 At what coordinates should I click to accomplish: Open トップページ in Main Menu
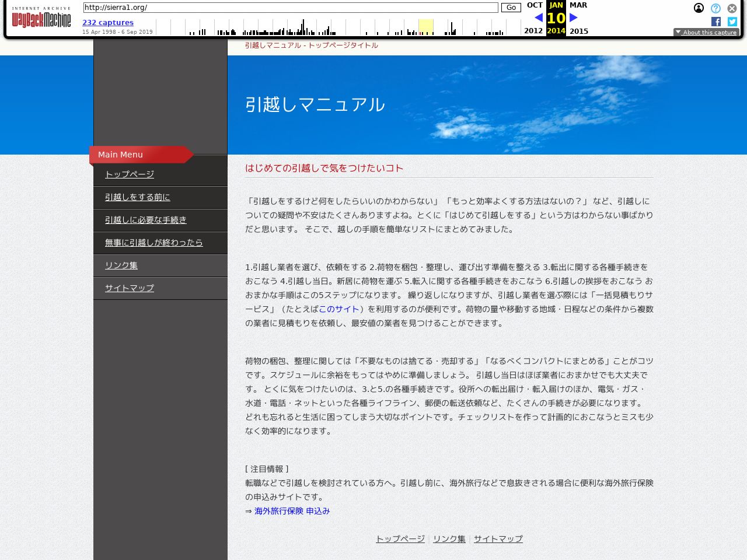[x=130, y=174]
